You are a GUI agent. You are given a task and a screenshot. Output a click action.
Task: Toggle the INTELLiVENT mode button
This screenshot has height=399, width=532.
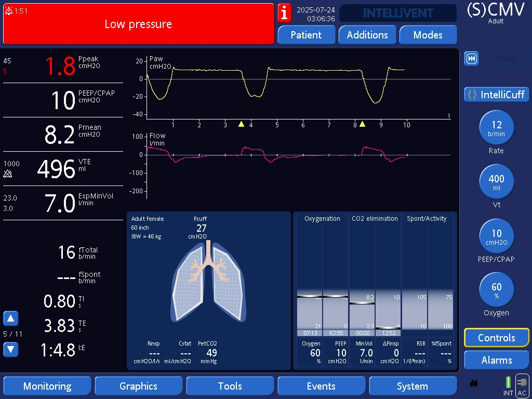point(397,13)
